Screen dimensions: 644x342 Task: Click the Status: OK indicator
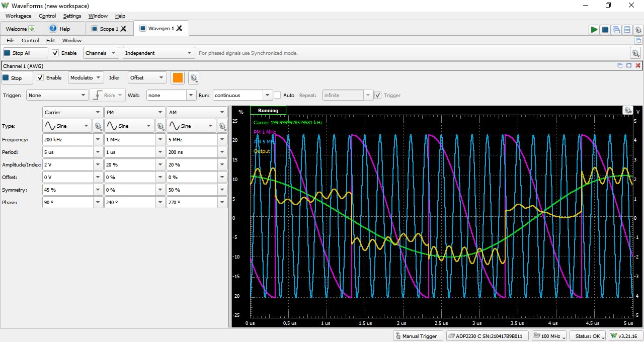(x=588, y=336)
